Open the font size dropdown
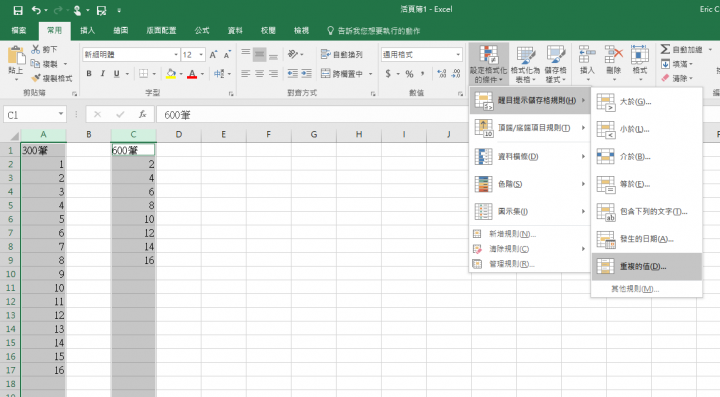 tap(201, 55)
